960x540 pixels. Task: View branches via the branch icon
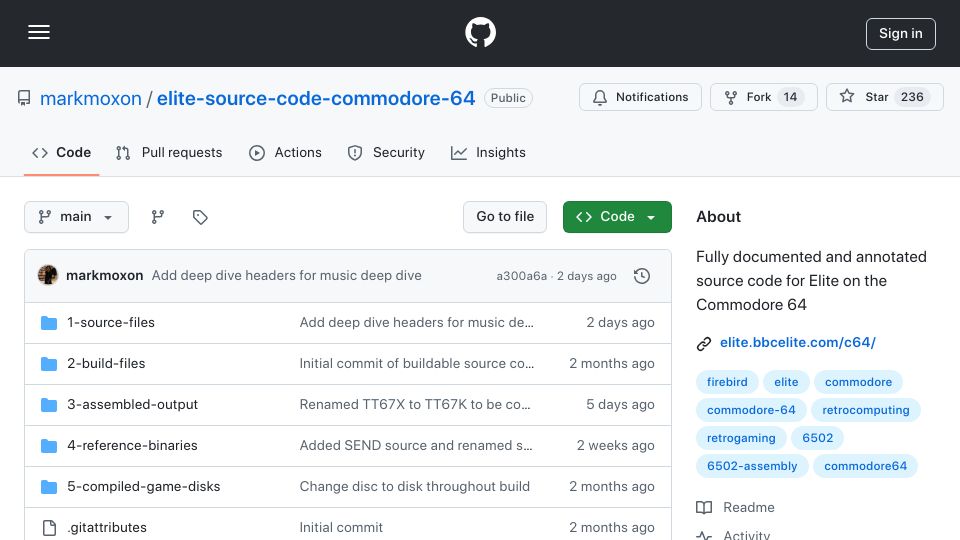[x=158, y=217]
